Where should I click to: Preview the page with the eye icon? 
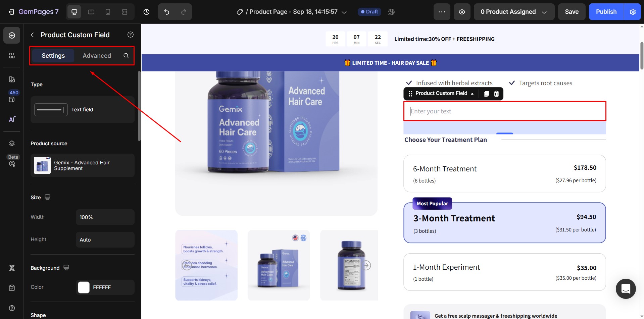click(x=462, y=11)
